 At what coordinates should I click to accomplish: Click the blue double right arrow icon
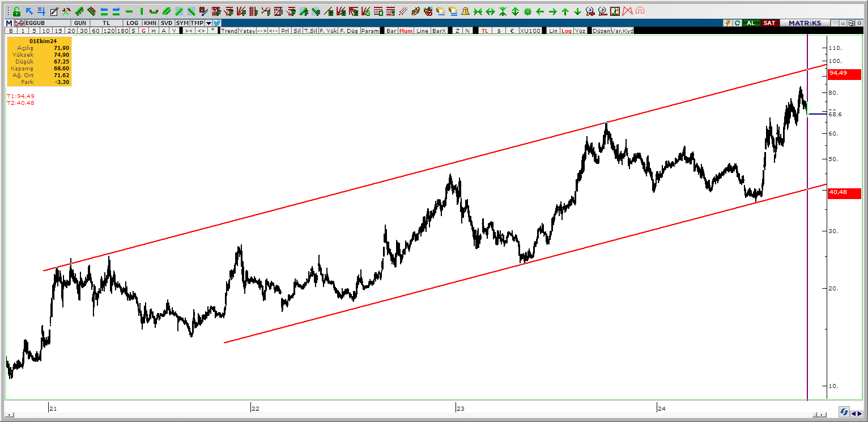click(116, 11)
